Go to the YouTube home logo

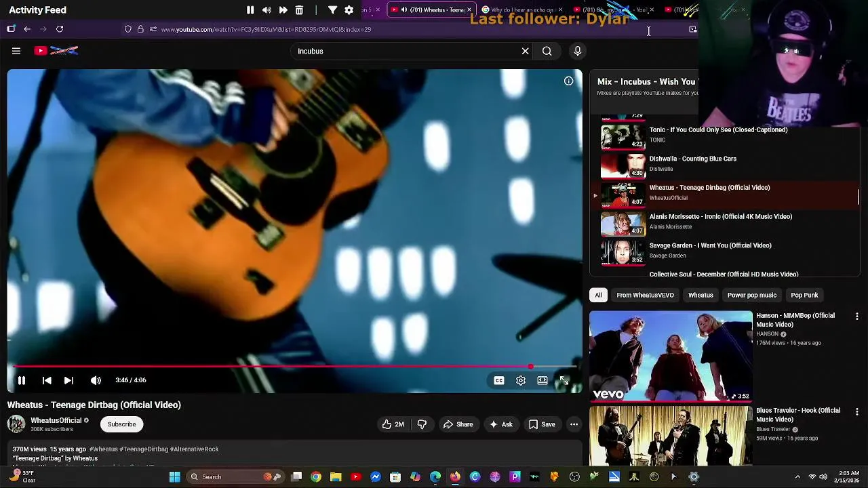coord(56,51)
